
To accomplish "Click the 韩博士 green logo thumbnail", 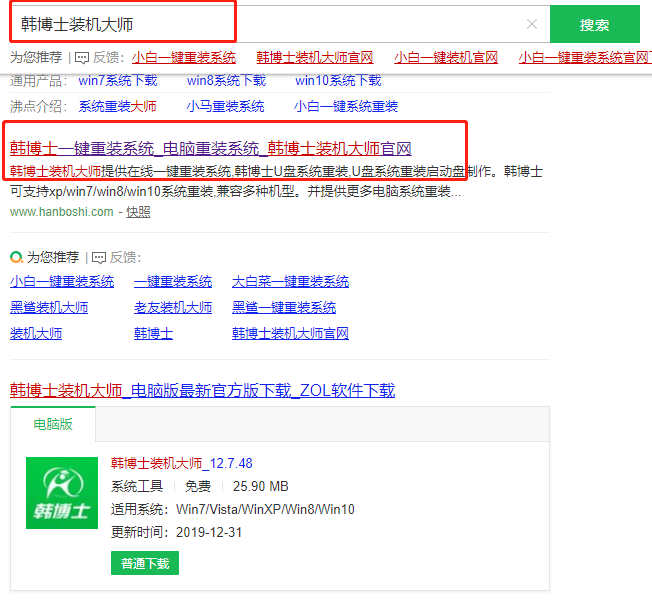I will point(61,494).
